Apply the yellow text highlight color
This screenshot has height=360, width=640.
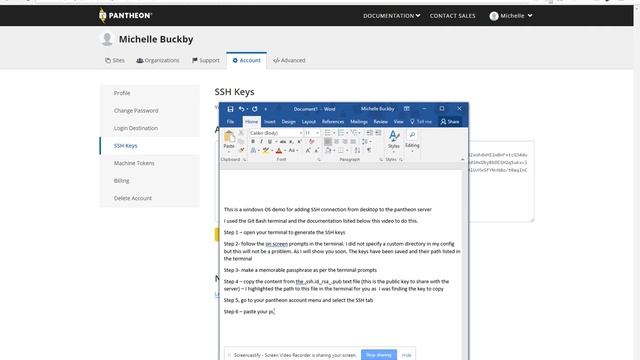click(266, 150)
